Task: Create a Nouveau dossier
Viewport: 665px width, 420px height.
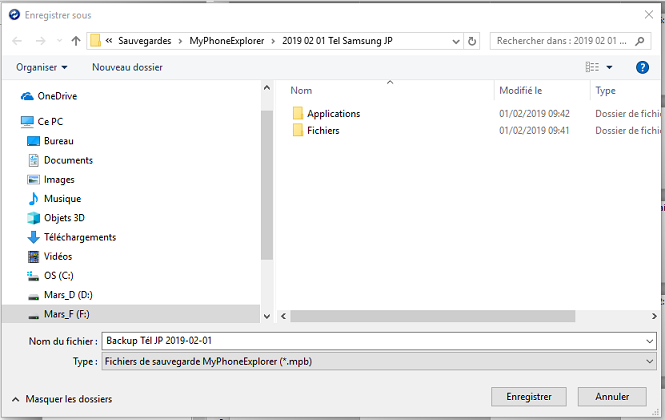Action: tap(127, 67)
